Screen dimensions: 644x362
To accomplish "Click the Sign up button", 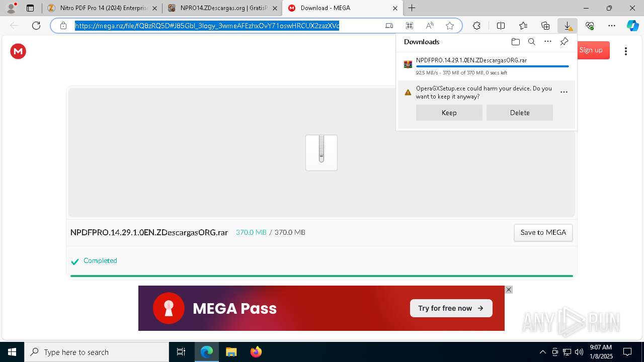I will pyautogui.click(x=591, y=50).
